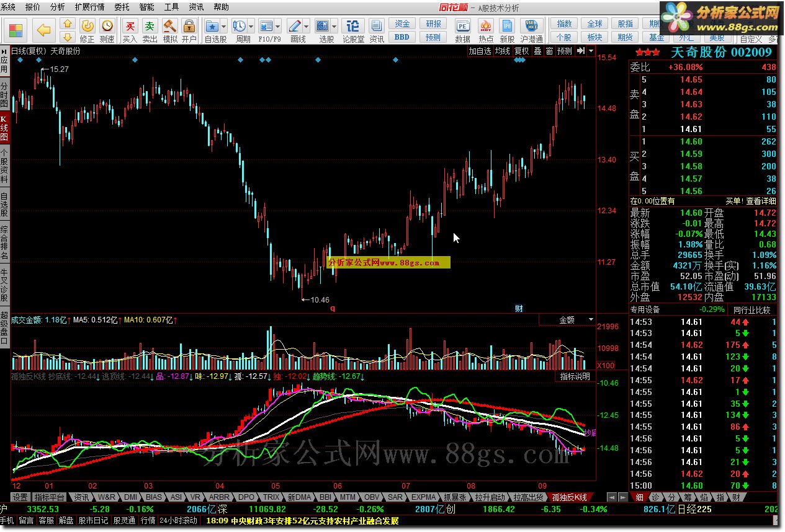Select the W&R indicator tab

click(107, 497)
